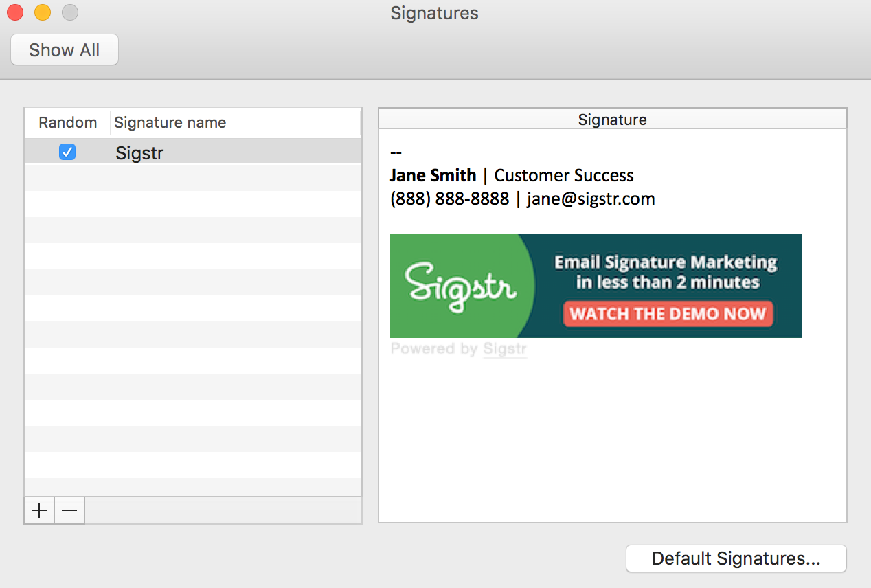
Task: Click the Signature pane header
Action: pyautogui.click(x=613, y=120)
